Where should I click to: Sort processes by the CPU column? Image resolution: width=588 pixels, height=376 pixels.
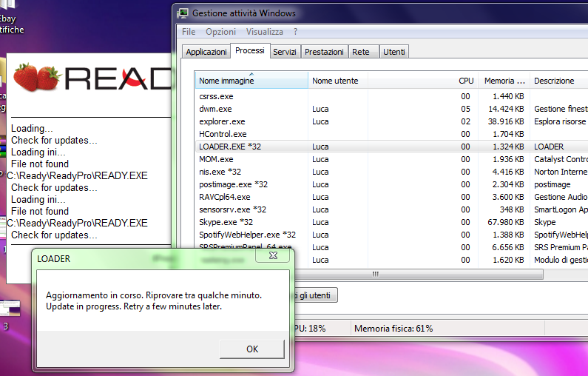click(423, 80)
